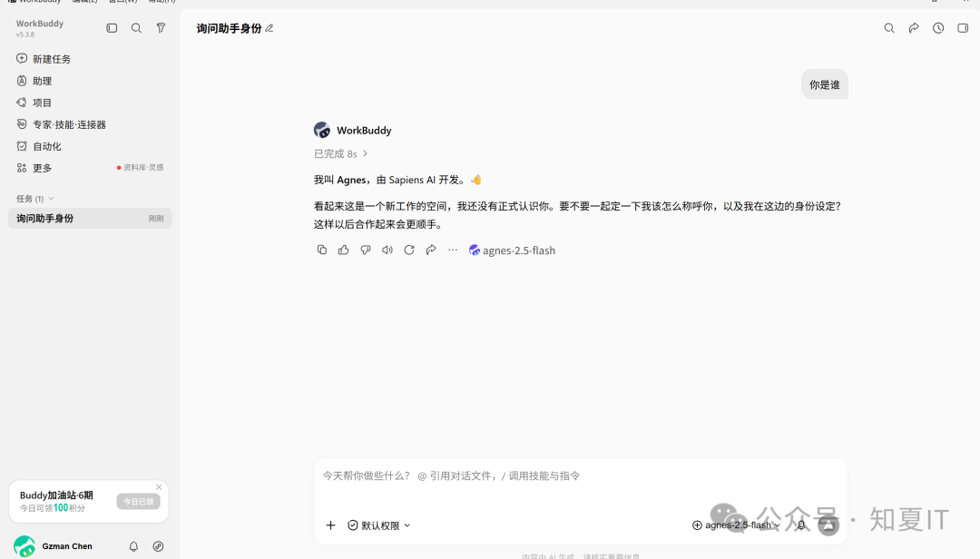Add attachment with plus button
This screenshot has height=559, width=980.
pyautogui.click(x=330, y=525)
